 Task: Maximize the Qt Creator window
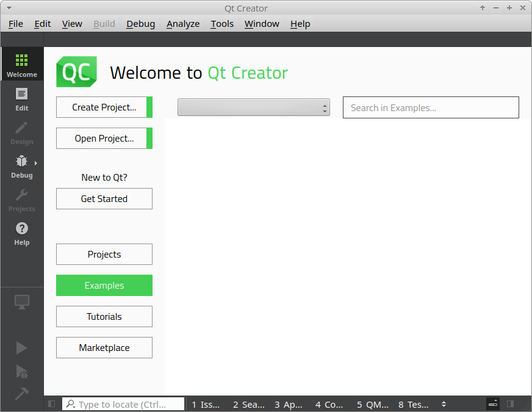(509, 8)
